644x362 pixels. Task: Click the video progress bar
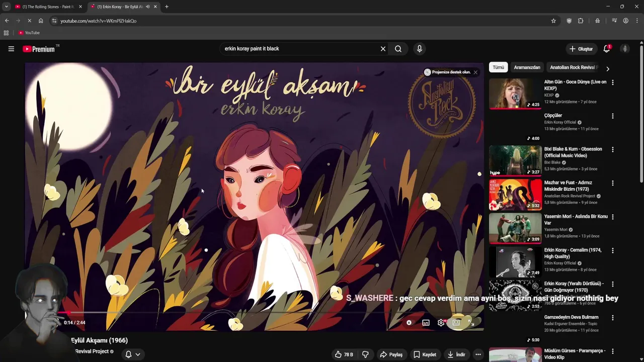point(254,312)
